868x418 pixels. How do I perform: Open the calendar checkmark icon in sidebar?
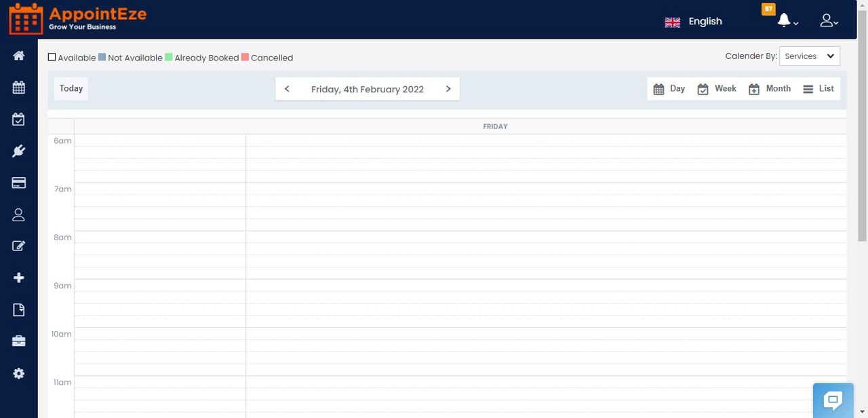click(x=19, y=119)
